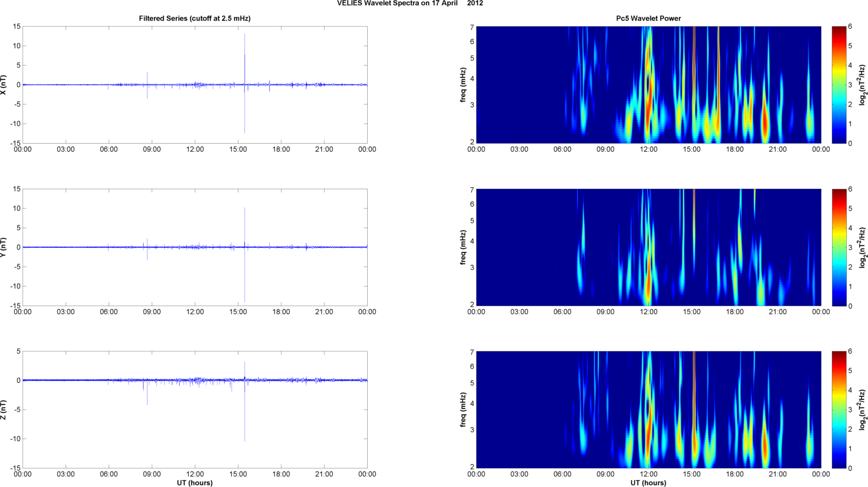Click the '-10' tick on the Z series y-axis
868x487 pixels.
pos(15,439)
